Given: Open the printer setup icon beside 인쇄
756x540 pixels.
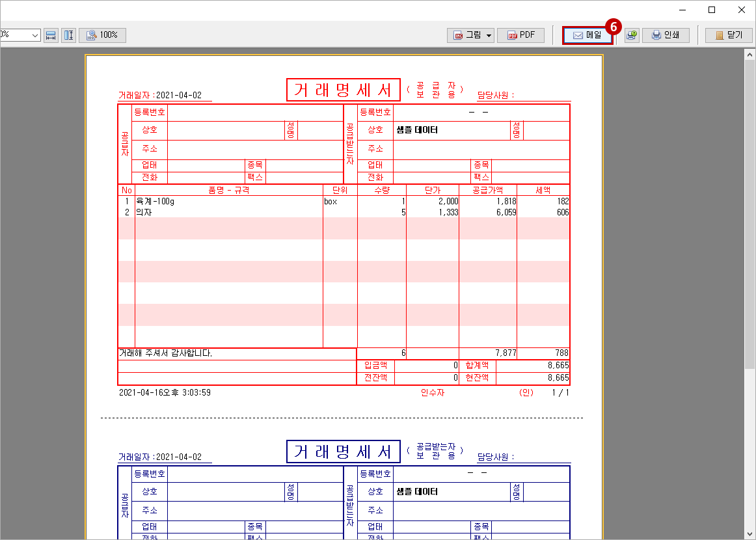Looking at the screenshot, I should 632,35.
